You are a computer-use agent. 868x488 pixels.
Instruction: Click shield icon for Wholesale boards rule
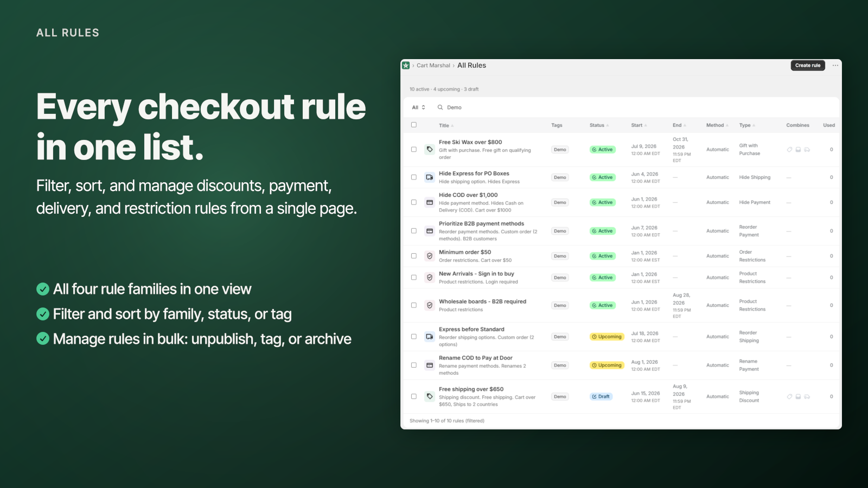[430, 305]
